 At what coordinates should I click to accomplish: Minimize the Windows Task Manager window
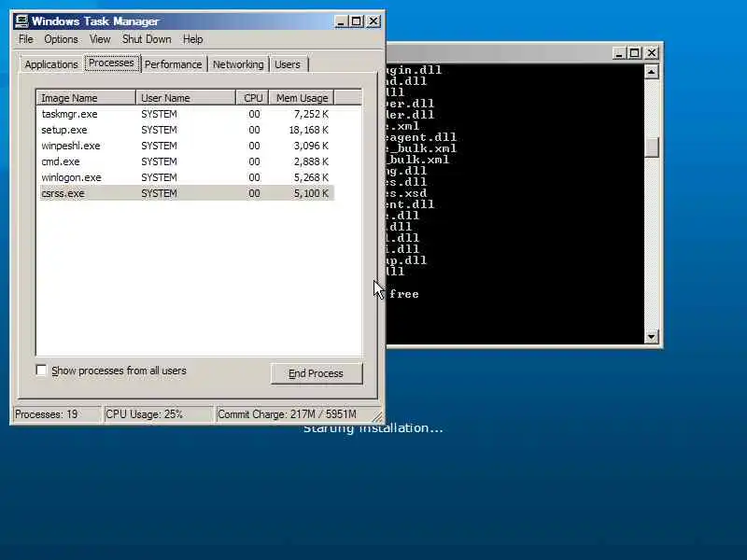[341, 21]
